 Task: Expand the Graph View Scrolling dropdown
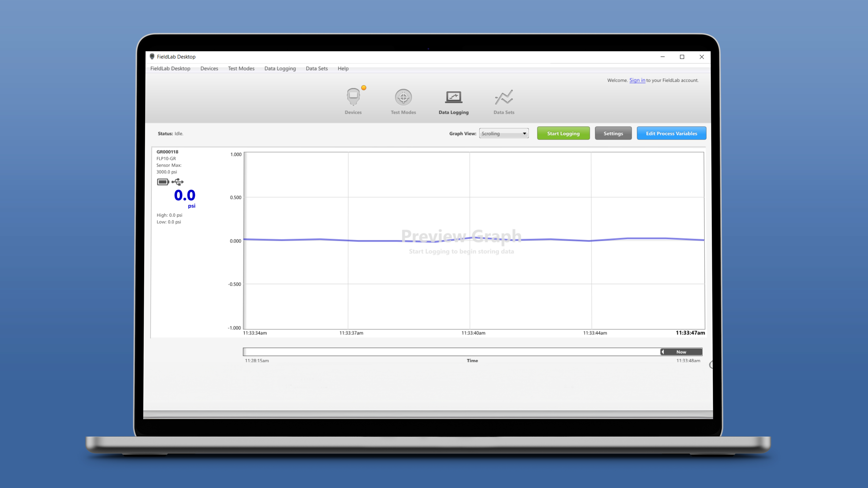(x=504, y=134)
